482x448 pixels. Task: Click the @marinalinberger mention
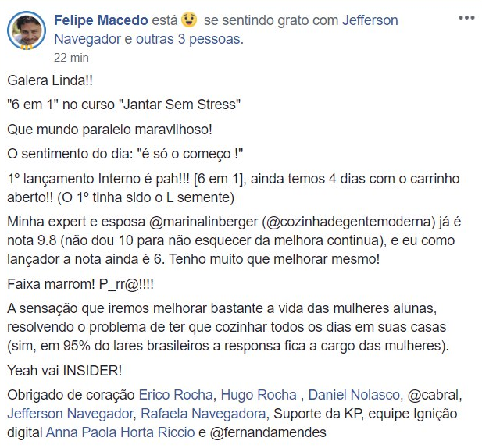pos(203,222)
